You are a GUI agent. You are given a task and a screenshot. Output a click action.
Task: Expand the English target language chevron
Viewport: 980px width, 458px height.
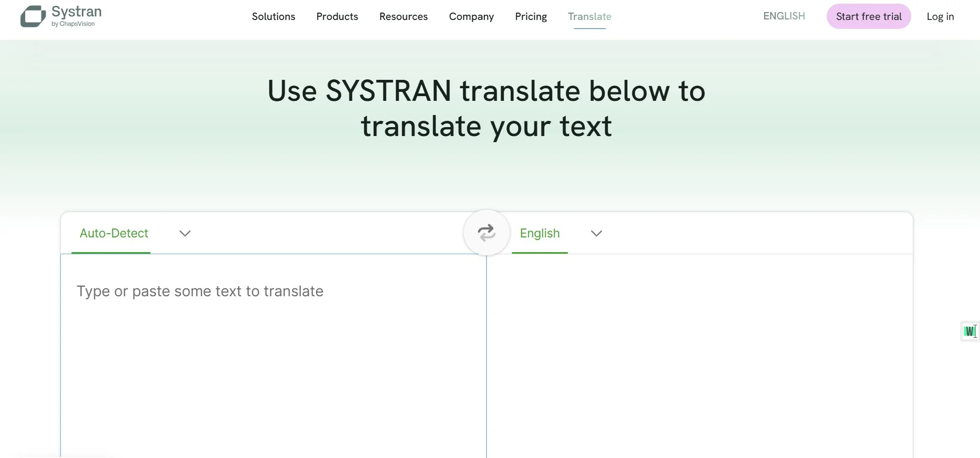coord(596,233)
